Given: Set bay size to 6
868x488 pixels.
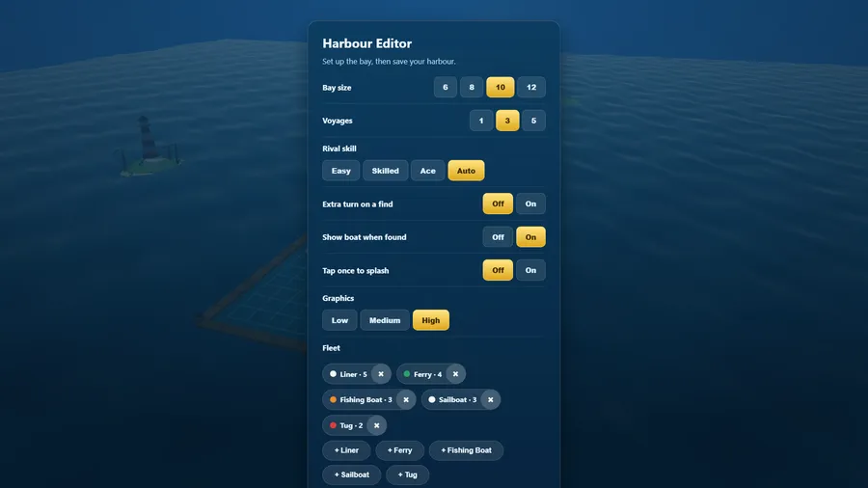Looking at the screenshot, I should point(445,88).
